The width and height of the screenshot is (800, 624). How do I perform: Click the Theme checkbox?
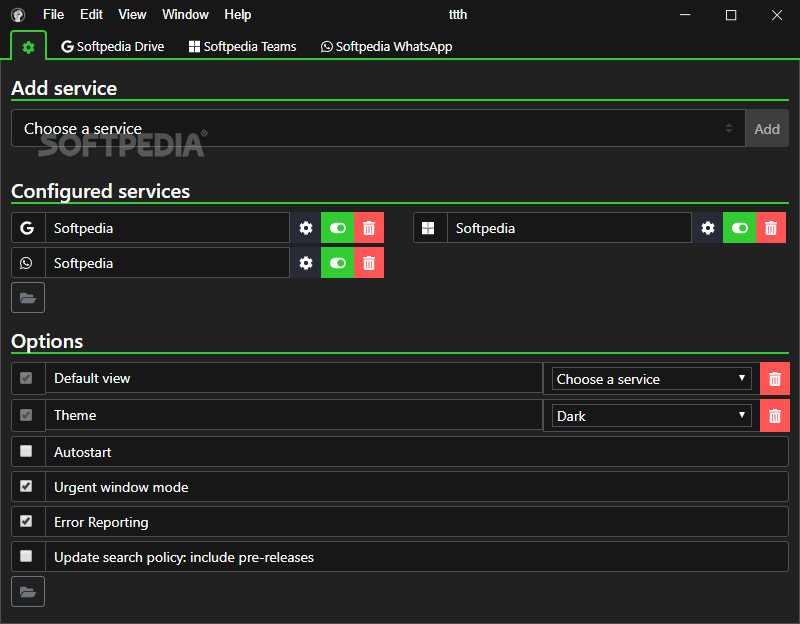point(26,415)
